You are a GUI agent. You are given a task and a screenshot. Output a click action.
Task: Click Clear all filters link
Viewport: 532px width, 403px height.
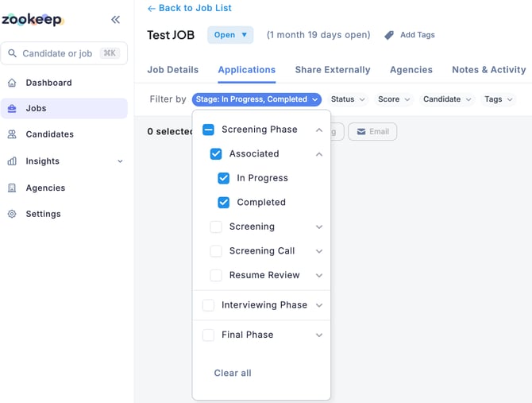point(233,373)
